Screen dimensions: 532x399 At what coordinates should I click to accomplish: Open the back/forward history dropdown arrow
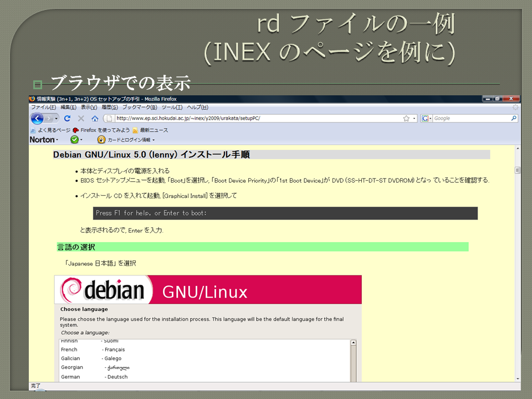tap(57, 119)
